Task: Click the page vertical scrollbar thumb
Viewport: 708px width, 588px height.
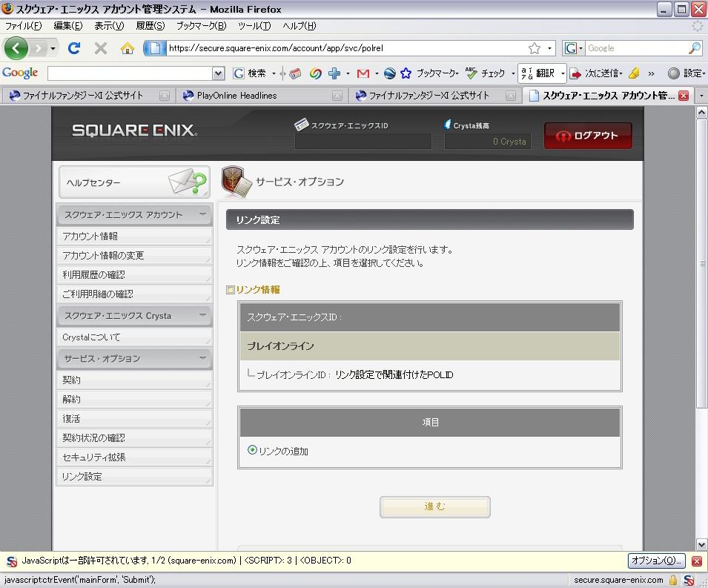Action: pyautogui.click(x=701, y=262)
